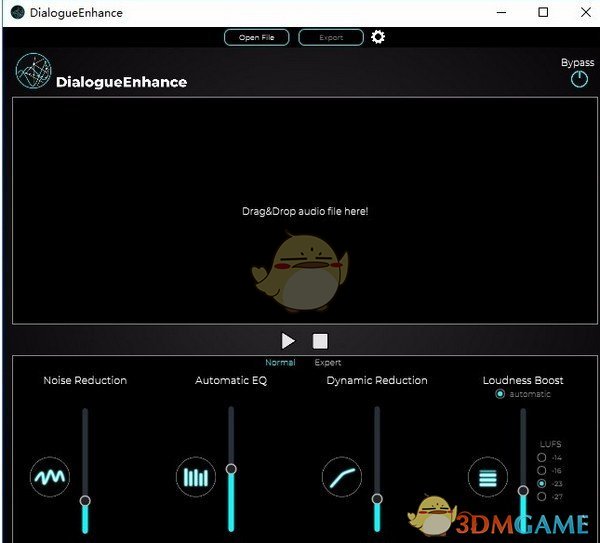Screen dimensions: 600x543
Task: Minimize the DialogueEnhance window
Action: pos(501,12)
